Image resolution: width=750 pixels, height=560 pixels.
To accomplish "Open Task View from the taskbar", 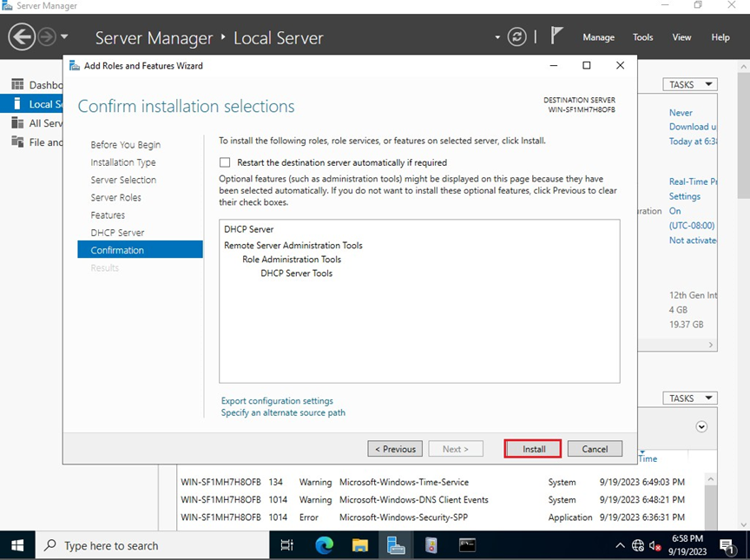I will [287, 545].
